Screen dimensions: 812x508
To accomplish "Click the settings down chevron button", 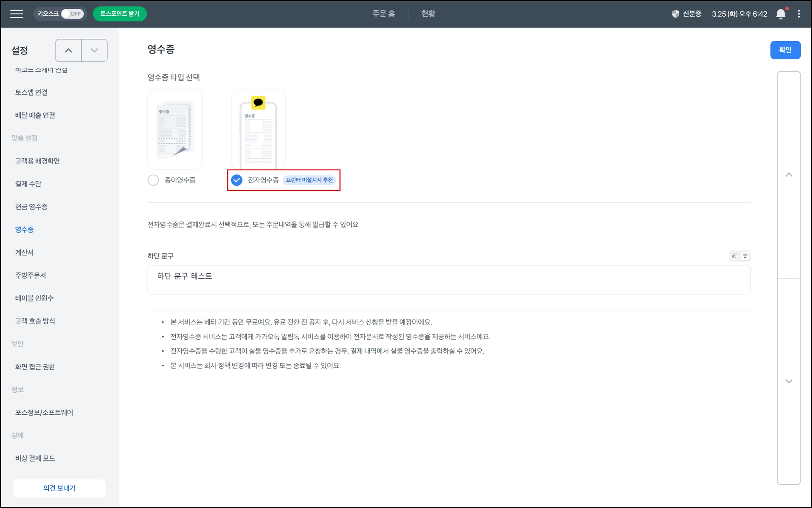I will coord(94,50).
